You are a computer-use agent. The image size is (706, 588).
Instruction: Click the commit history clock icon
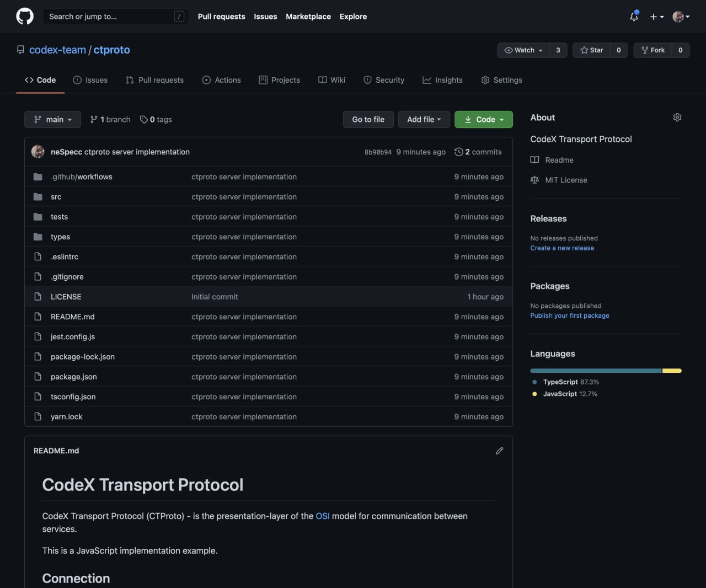tap(459, 152)
